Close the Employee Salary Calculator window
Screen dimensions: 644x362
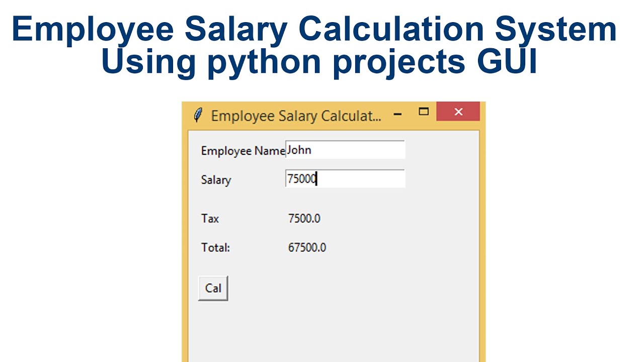pos(458,112)
